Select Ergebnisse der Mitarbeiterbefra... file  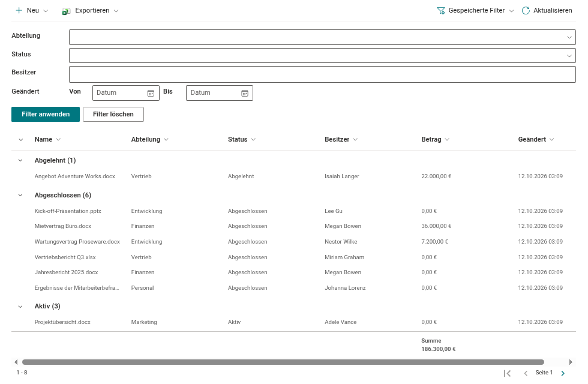pyautogui.click(x=77, y=288)
